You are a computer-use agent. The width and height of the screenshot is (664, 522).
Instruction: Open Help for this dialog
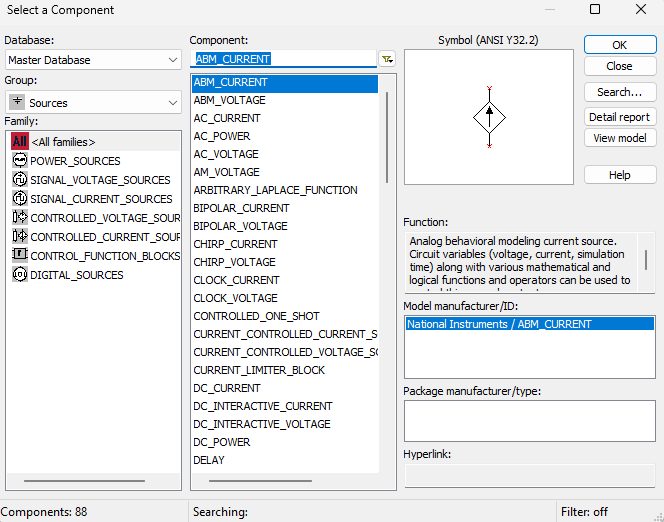click(620, 175)
